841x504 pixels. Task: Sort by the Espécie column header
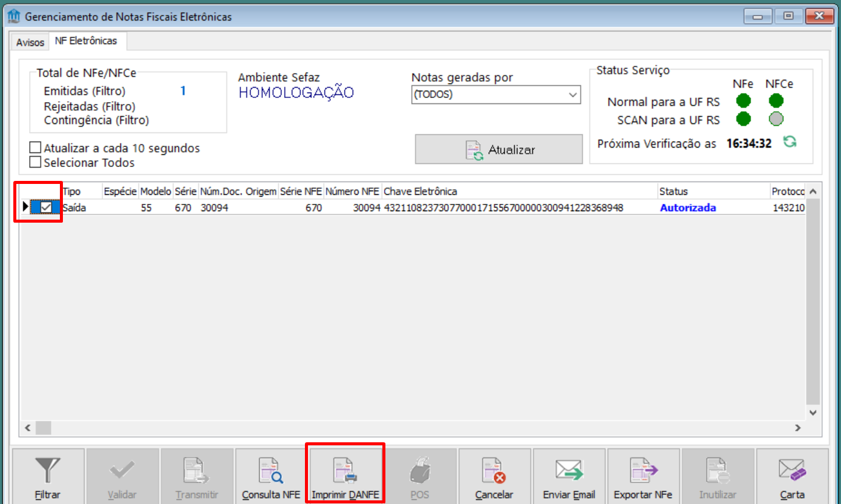click(x=120, y=191)
